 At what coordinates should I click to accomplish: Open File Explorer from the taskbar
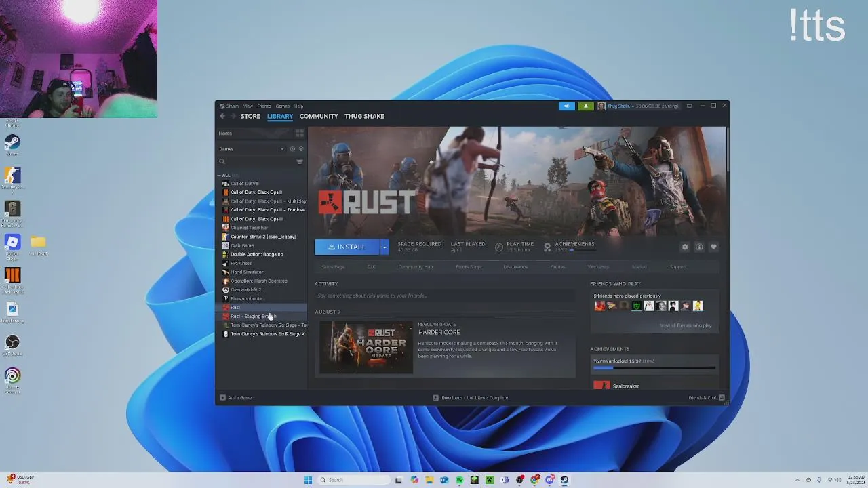coord(429,480)
